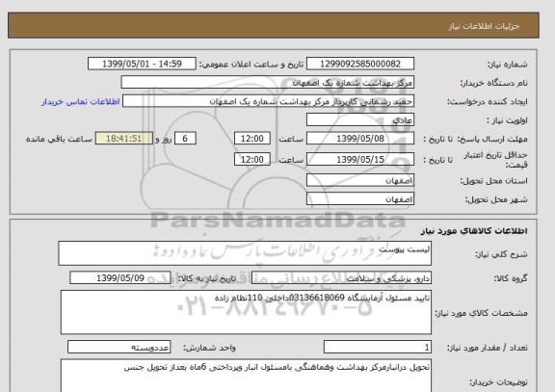Click the شماره نیاز field 1299092585000082
The height and width of the screenshot is (392, 555).
360,64
